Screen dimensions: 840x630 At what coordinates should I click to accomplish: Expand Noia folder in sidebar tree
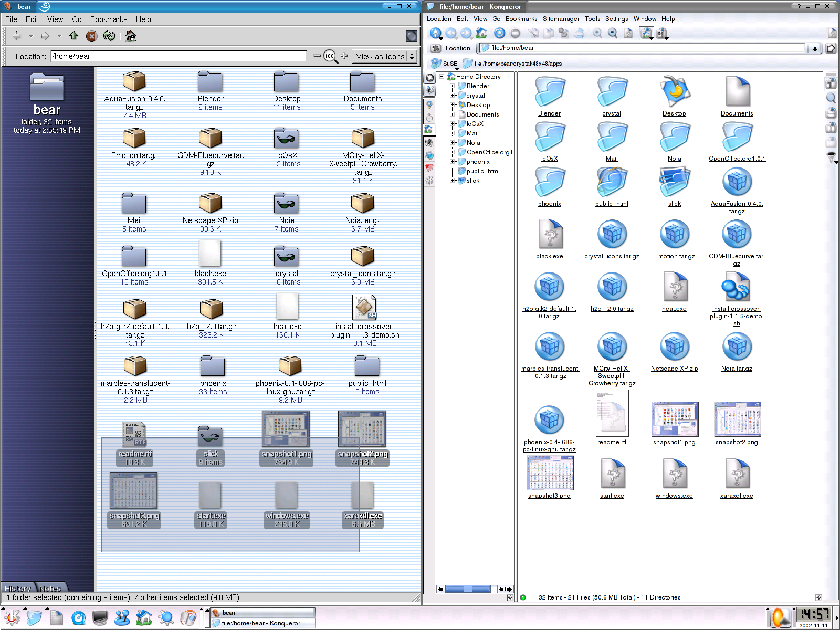click(452, 143)
